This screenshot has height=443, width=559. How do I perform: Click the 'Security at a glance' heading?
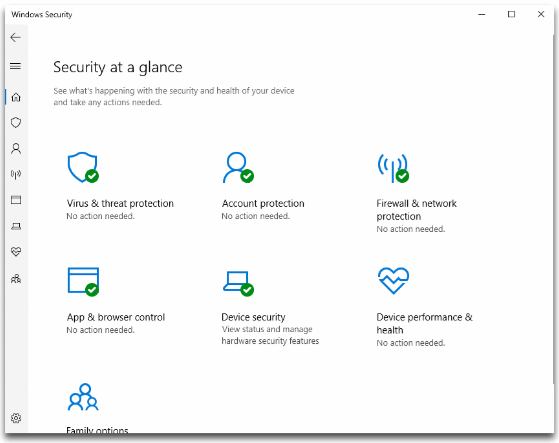coord(118,67)
